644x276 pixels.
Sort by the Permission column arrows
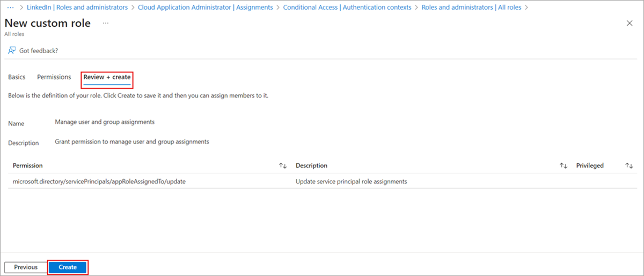pyautogui.click(x=283, y=166)
